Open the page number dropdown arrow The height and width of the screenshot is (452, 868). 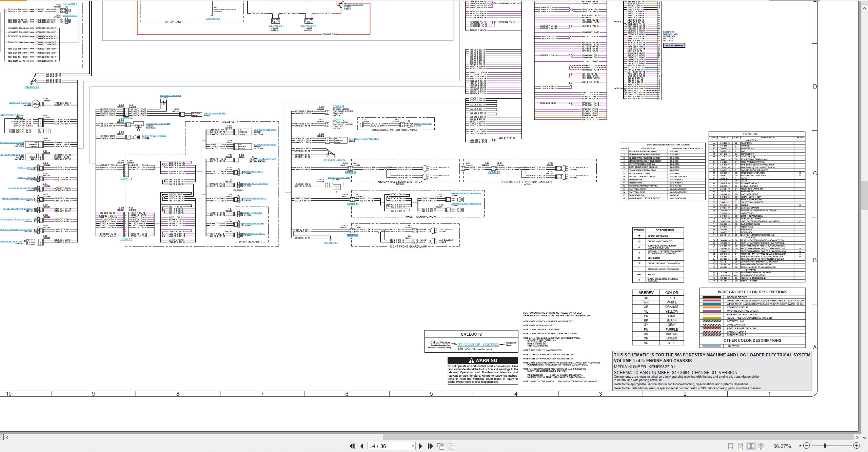coord(413,446)
